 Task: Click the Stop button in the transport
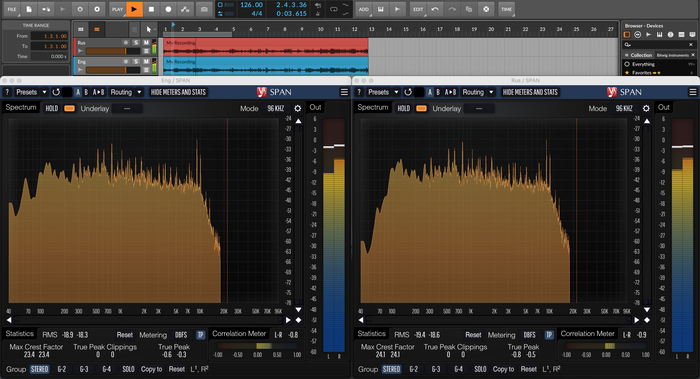pos(151,9)
